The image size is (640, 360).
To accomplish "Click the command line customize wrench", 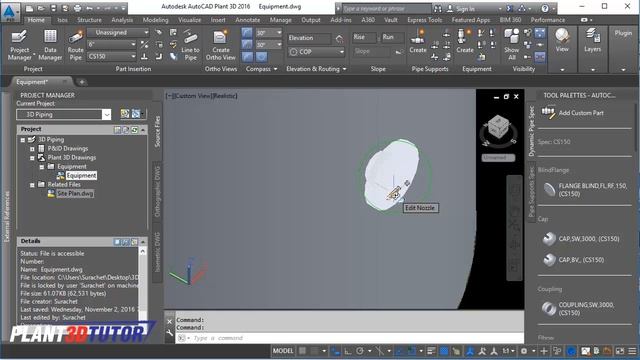I will tap(170, 333).
